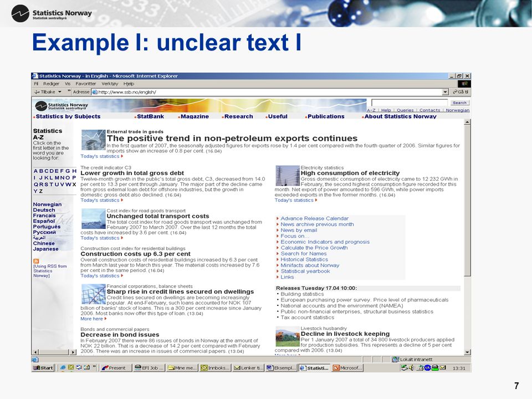This screenshot has height=399, width=532.
Task: Click the 'Gå til' go button
Action: pos(461,92)
